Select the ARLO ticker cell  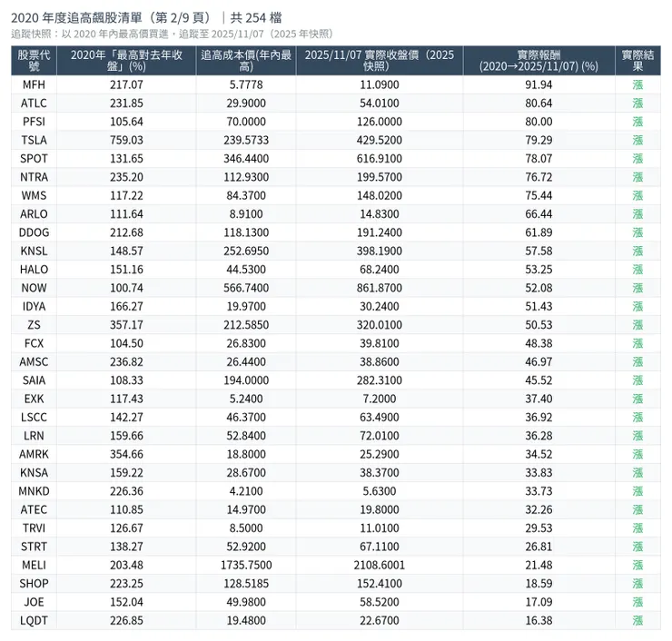click(x=34, y=213)
